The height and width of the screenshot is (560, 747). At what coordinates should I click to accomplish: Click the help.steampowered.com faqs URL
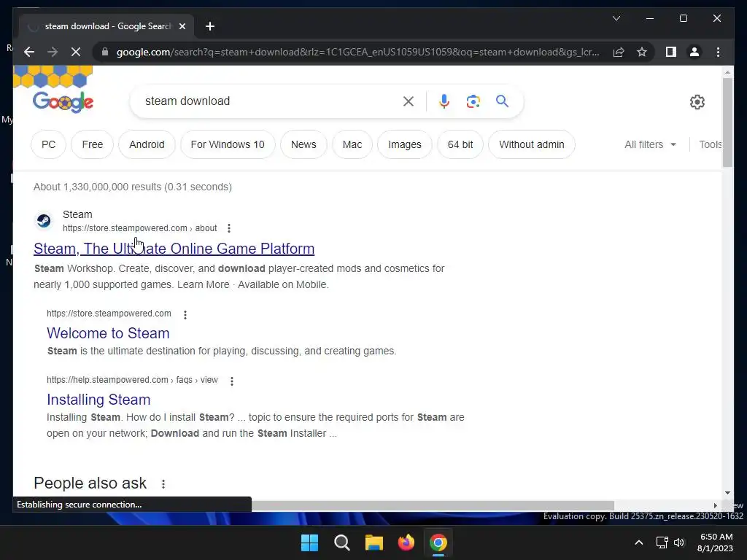tap(132, 380)
